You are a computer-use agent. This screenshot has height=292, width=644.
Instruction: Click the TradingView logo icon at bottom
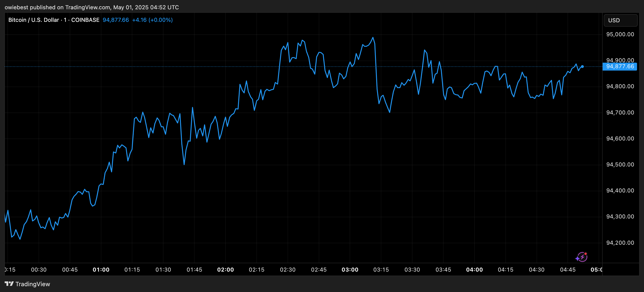9,284
